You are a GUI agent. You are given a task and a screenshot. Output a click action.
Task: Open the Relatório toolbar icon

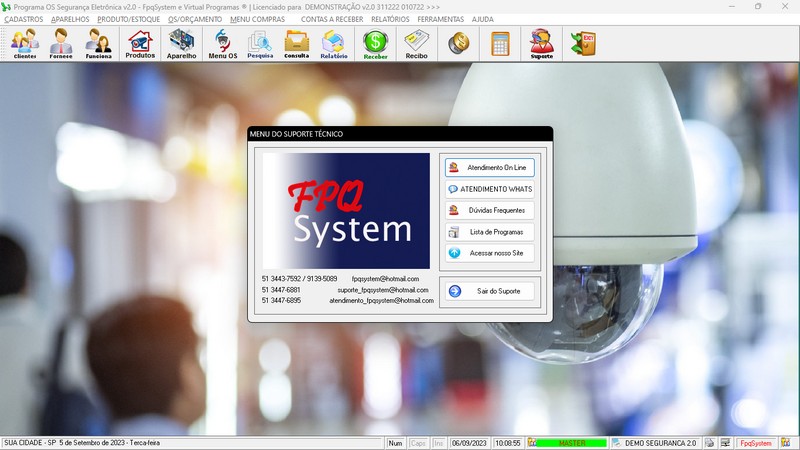[x=334, y=44]
